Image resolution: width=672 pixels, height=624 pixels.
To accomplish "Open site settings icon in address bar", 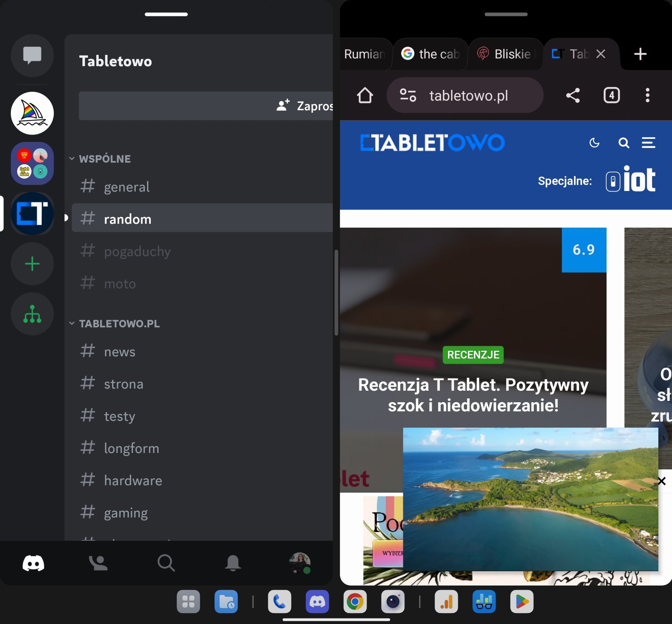I will pos(408,95).
